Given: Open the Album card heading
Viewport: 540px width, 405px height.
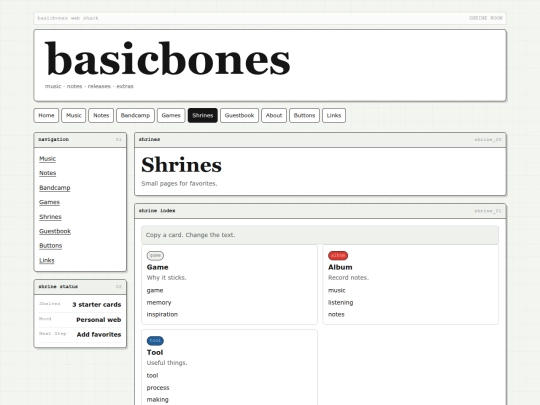Looking at the screenshot, I should tap(340, 267).
